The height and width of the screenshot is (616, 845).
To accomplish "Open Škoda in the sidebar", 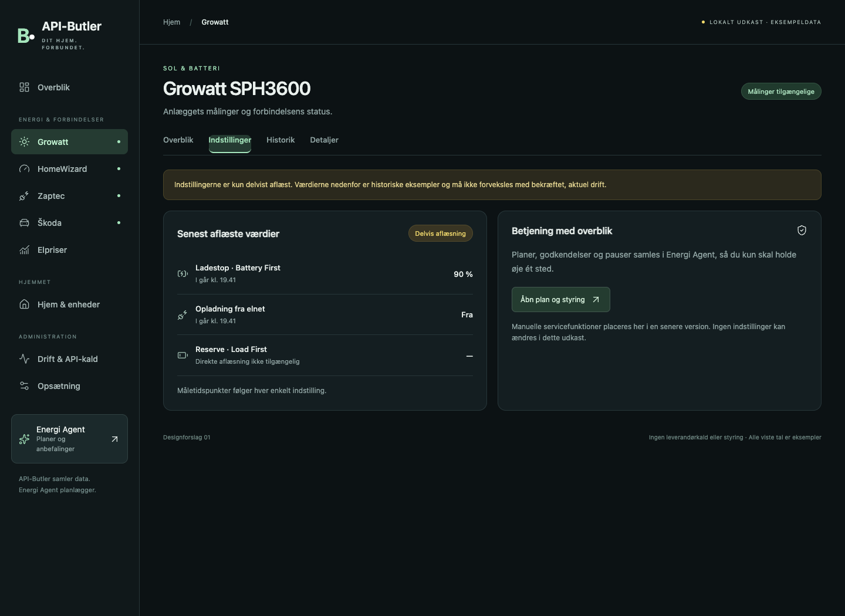I will pos(69,223).
